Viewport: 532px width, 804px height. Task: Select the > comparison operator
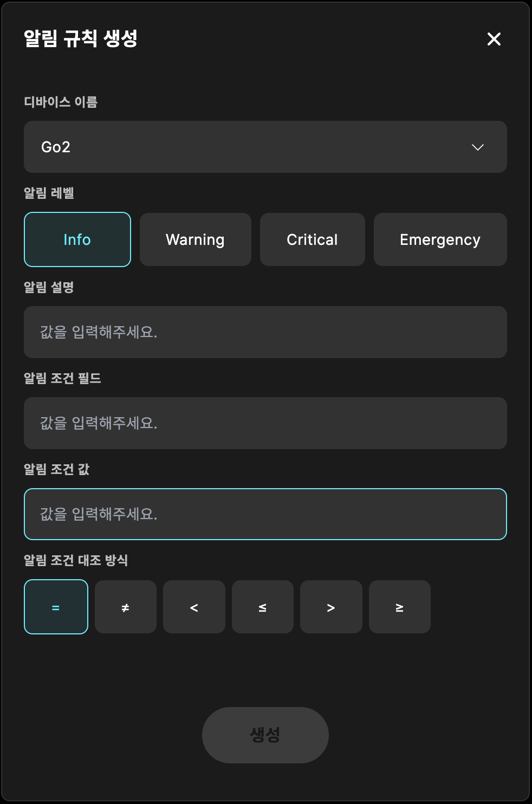click(x=331, y=607)
